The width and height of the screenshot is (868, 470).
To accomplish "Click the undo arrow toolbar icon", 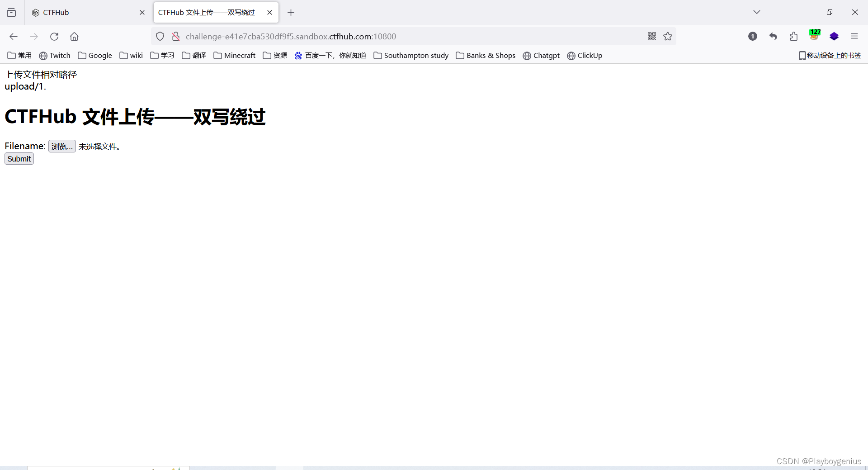I will pyautogui.click(x=773, y=37).
